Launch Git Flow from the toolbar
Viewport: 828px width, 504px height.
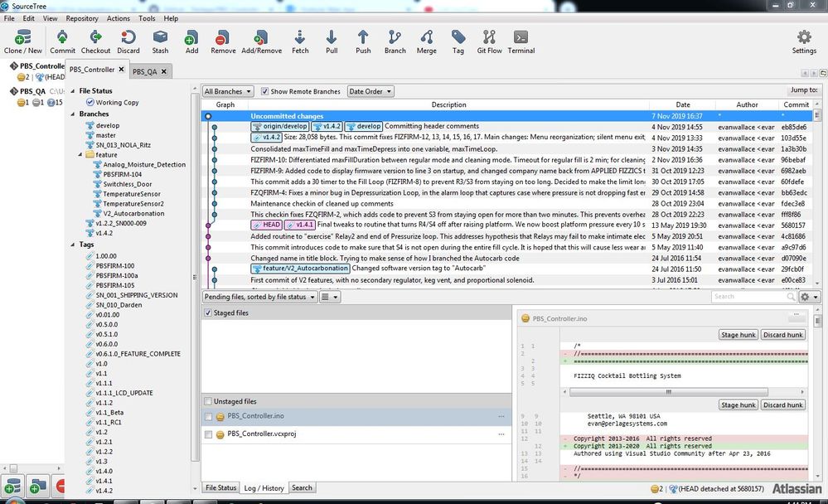489,39
